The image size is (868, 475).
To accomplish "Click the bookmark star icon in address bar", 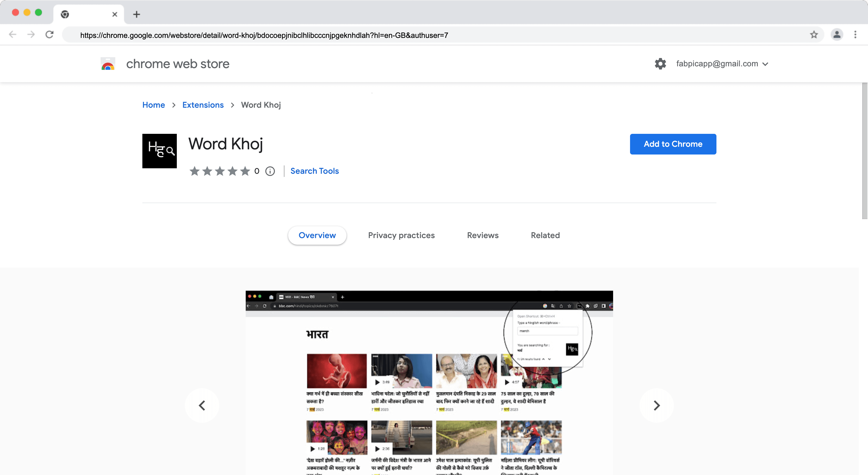I will [x=814, y=35].
